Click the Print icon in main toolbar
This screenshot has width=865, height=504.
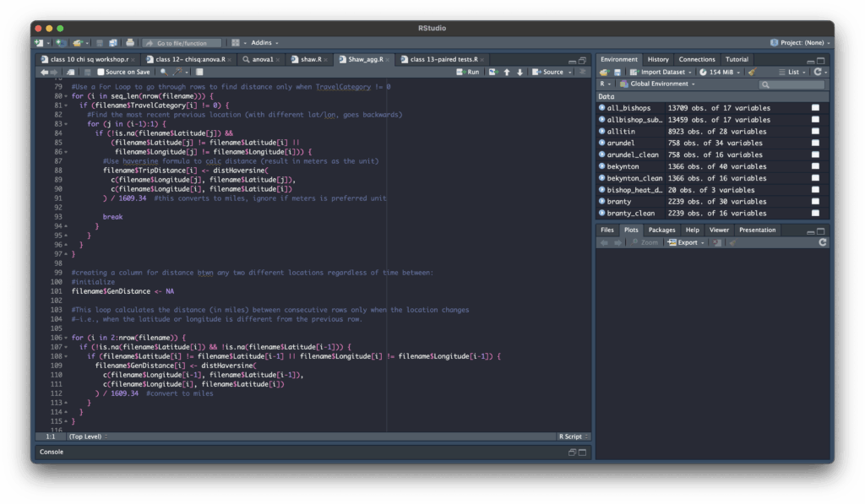[129, 42]
